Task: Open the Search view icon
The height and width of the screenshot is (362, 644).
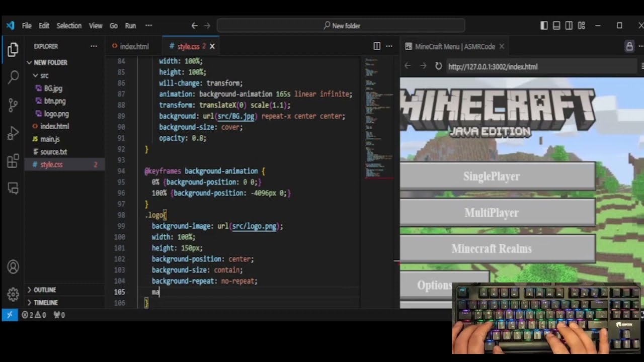Action: [13, 77]
